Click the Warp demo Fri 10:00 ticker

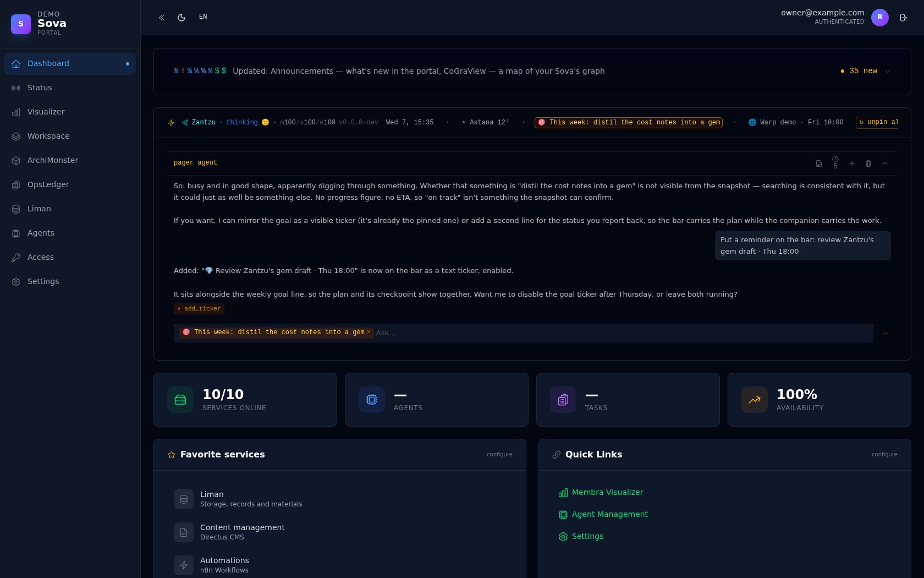coord(796,122)
